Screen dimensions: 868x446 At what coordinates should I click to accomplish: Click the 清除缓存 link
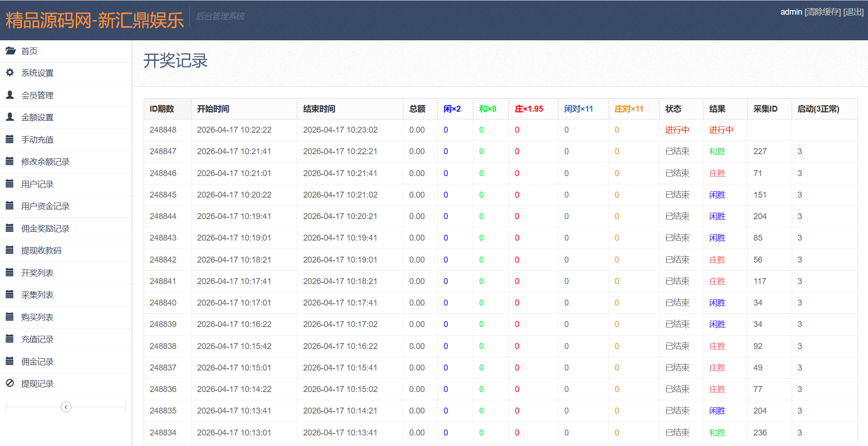(822, 12)
